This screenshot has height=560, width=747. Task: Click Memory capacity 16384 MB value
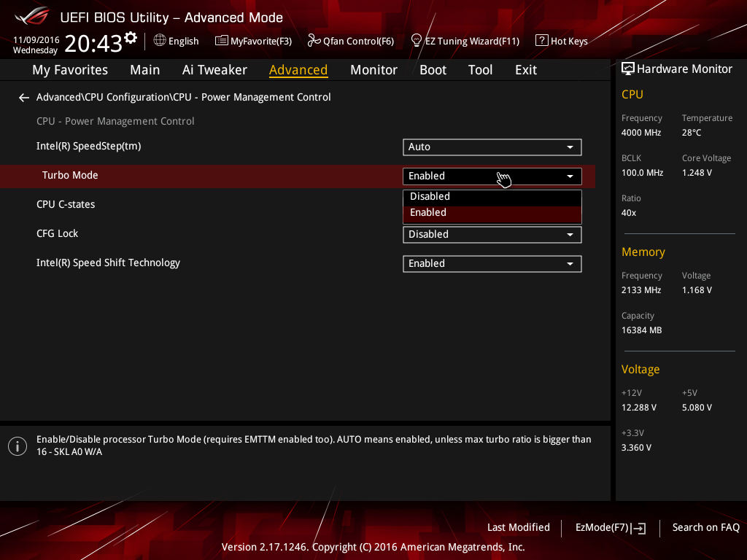642,330
